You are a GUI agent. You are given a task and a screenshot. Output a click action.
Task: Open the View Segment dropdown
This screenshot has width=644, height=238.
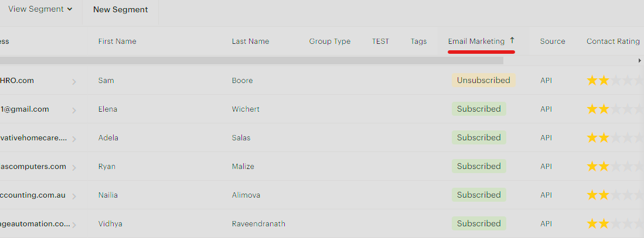coord(40,9)
